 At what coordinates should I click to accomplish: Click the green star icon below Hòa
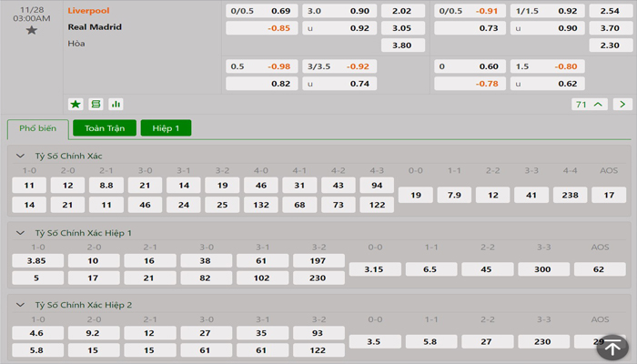(x=76, y=104)
